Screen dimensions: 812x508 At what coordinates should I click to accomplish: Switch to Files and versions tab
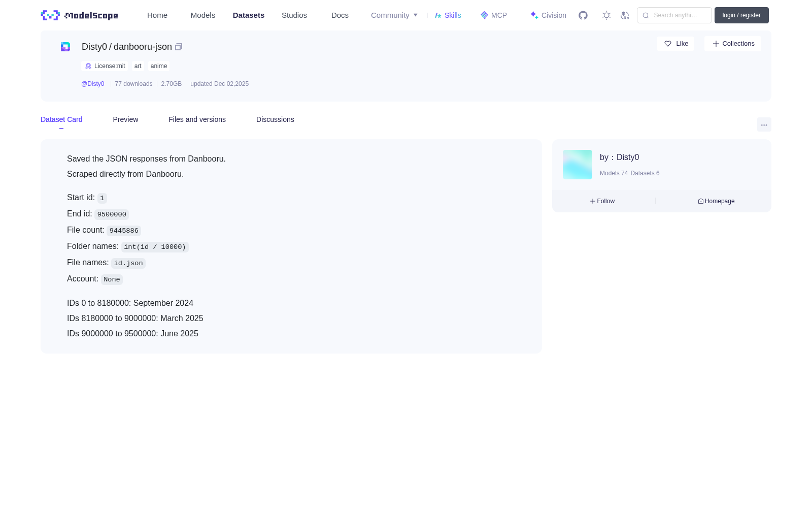(x=197, y=119)
